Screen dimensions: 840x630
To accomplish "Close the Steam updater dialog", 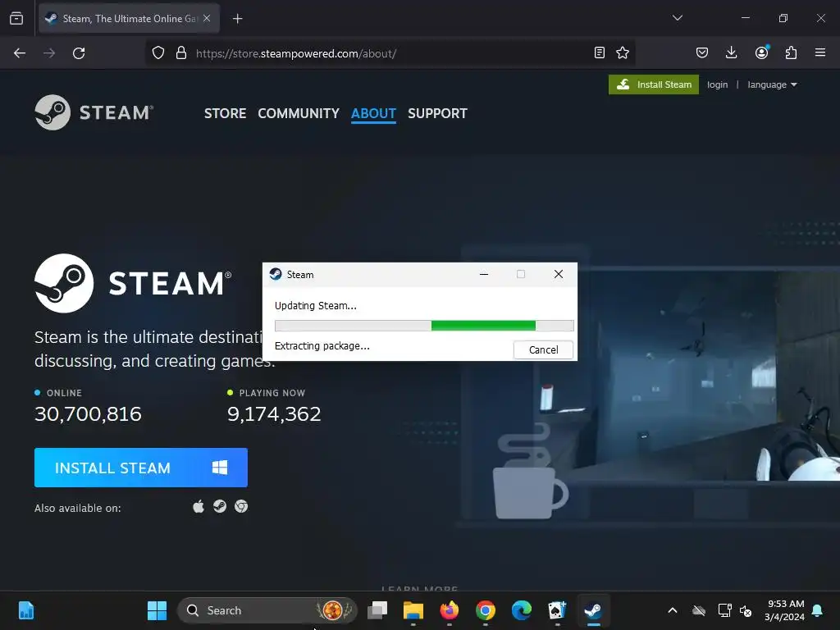I will (x=558, y=274).
